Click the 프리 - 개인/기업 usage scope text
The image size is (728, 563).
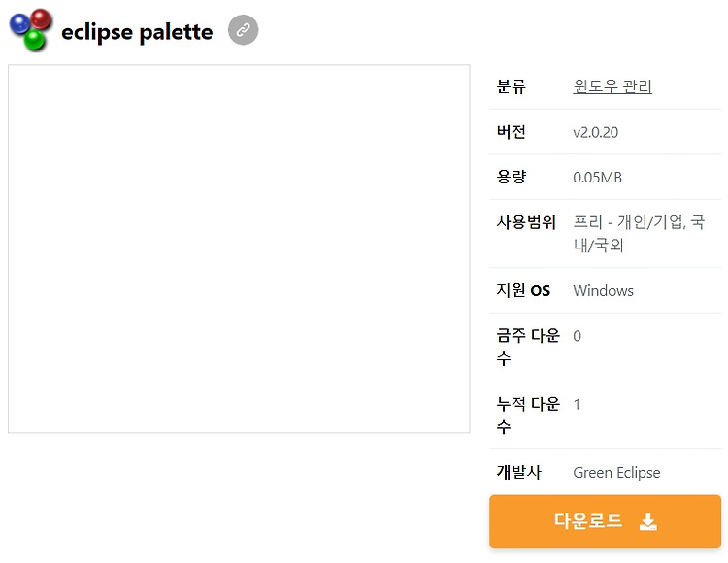629,222
